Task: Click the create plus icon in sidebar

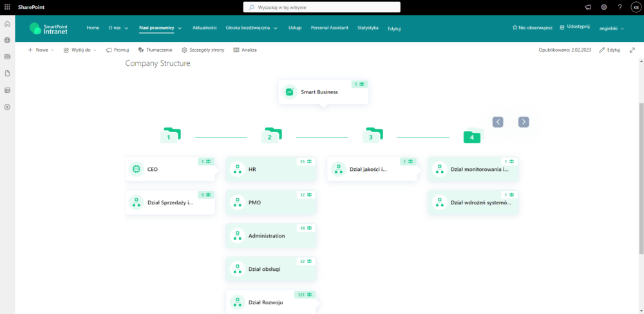Action: click(7, 107)
